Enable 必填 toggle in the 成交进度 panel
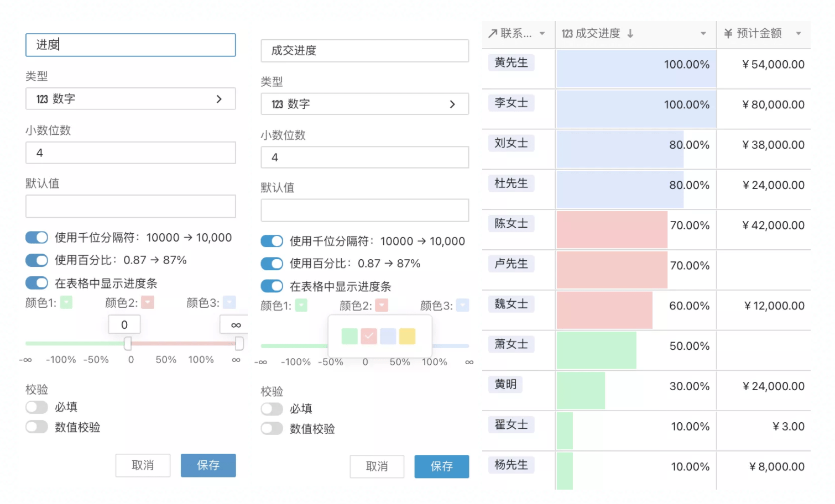The width and height of the screenshot is (835, 504). pyautogui.click(x=272, y=409)
